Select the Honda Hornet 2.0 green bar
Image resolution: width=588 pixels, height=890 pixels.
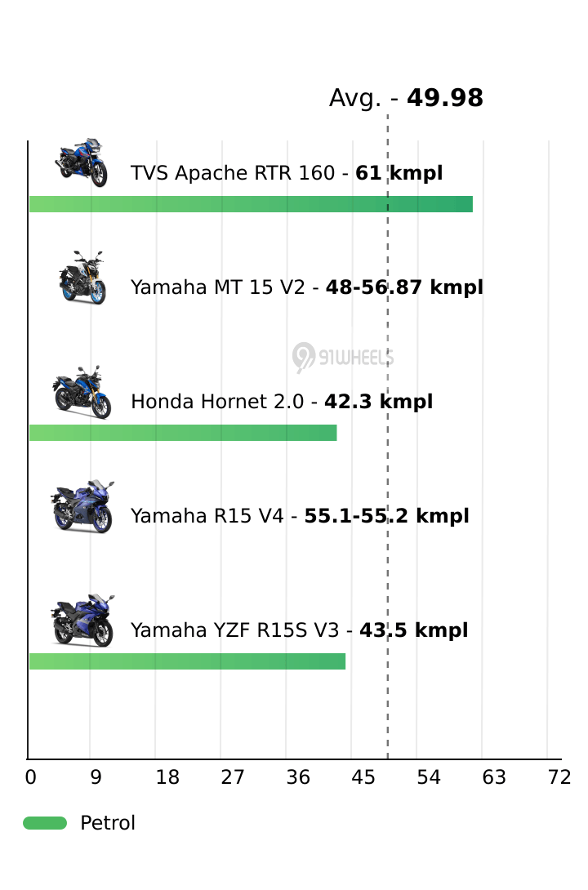183,433
